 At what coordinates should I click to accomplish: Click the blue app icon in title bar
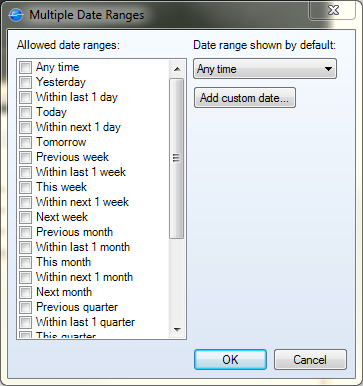point(16,15)
